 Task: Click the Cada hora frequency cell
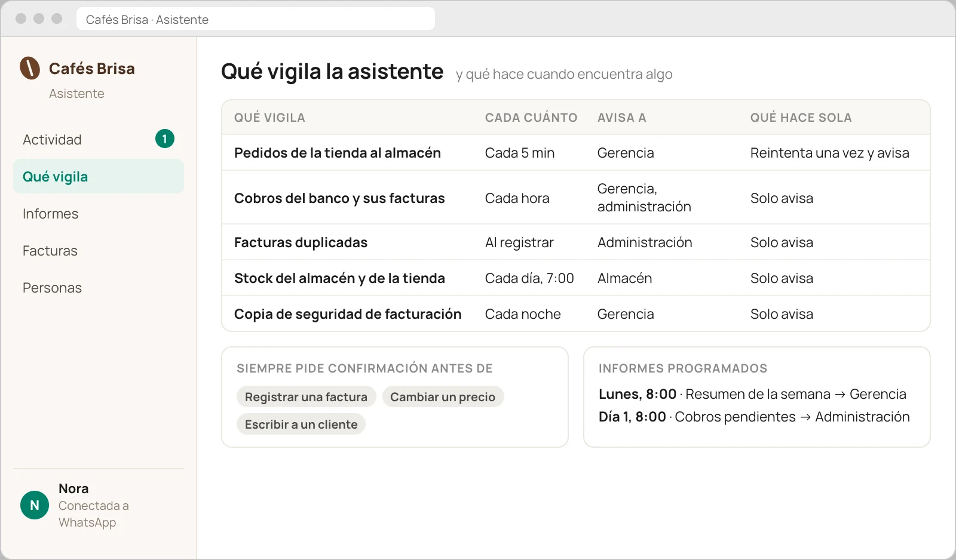[x=517, y=198]
